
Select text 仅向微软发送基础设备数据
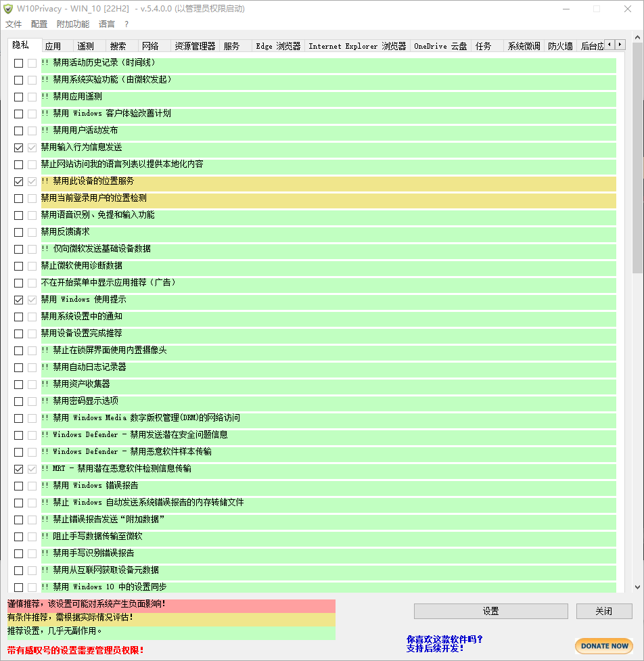pos(101,249)
